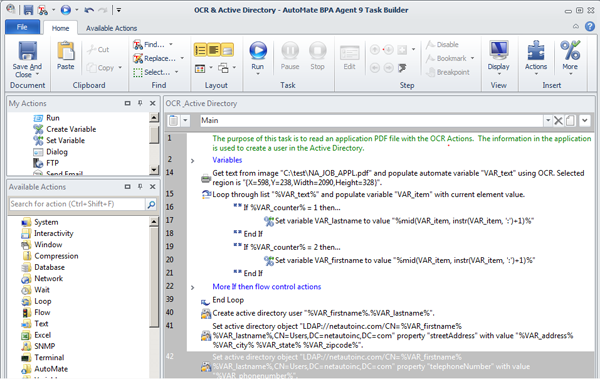
Task: Switch to the Home ribbon tab
Action: click(x=60, y=28)
